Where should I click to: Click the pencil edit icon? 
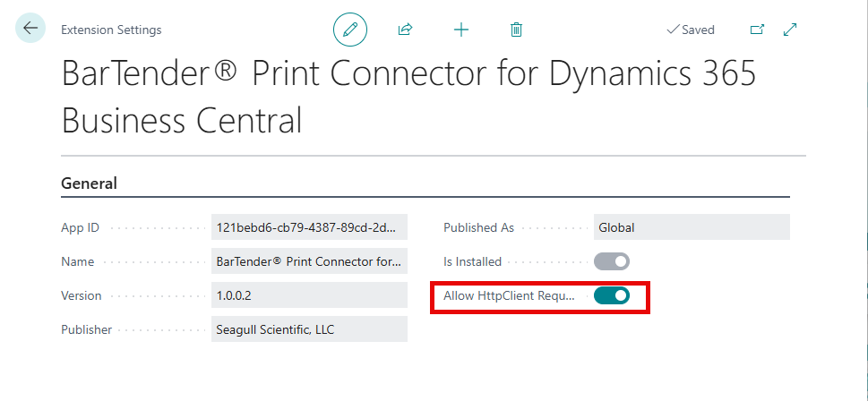(x=350, y=30)
